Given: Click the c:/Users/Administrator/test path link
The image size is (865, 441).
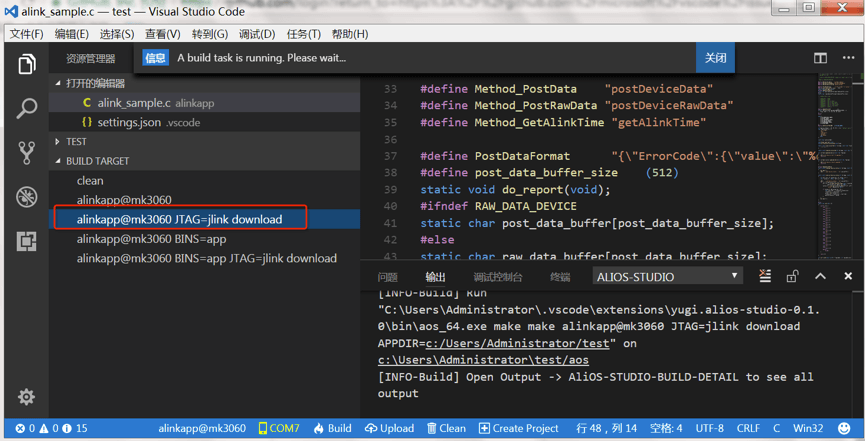Looking at the screenshot, I should (517, 343).
